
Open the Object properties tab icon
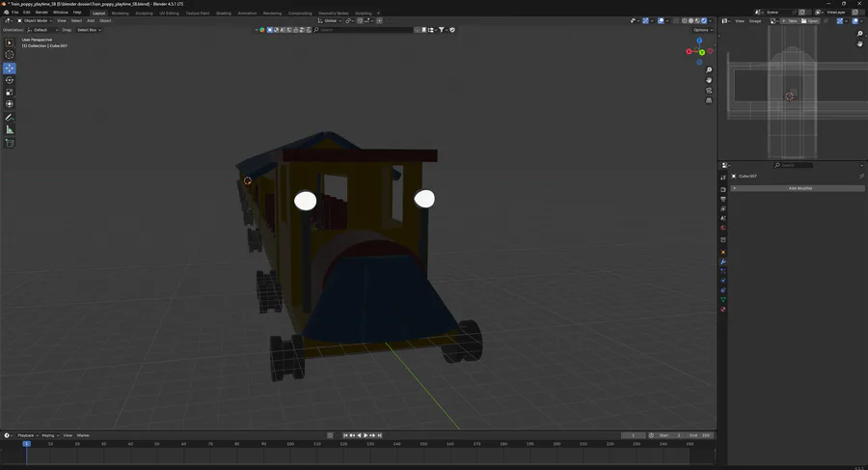(x=723, y=252)
